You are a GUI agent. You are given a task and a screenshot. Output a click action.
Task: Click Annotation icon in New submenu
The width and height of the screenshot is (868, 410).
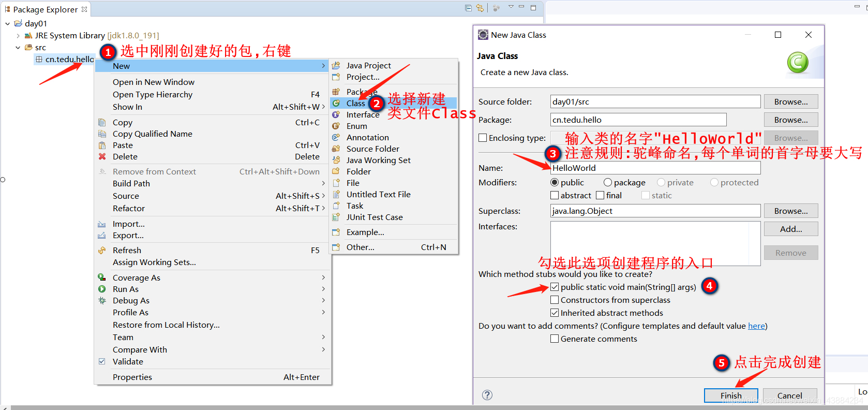click(336, 138)
